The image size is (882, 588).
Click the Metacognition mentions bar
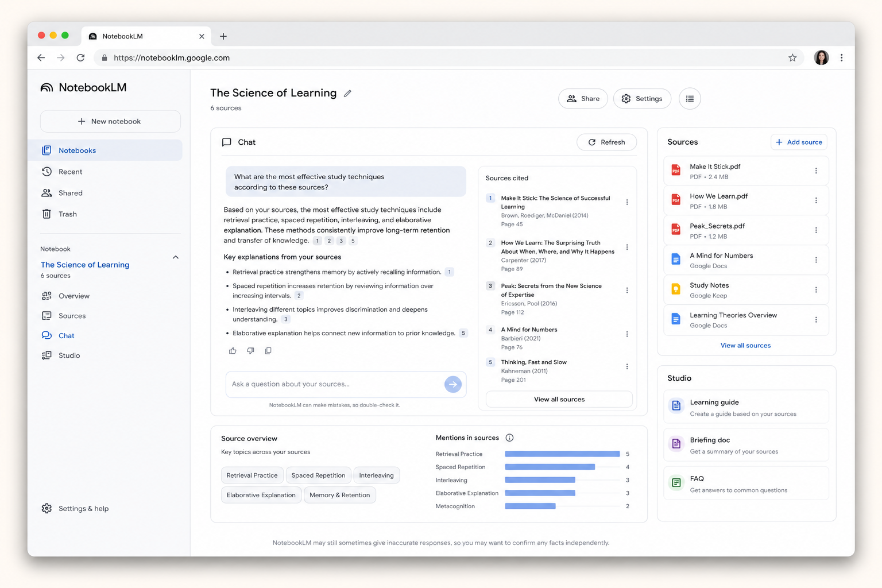(530, 506)
